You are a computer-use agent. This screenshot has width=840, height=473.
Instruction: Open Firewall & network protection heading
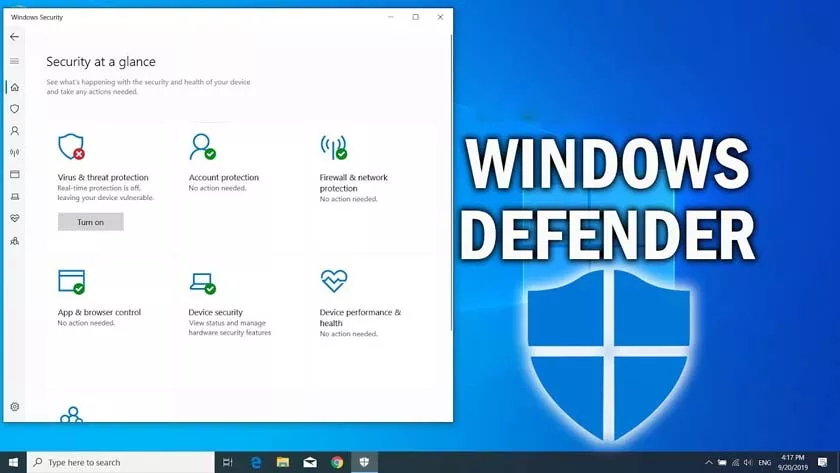coord(354,183)
